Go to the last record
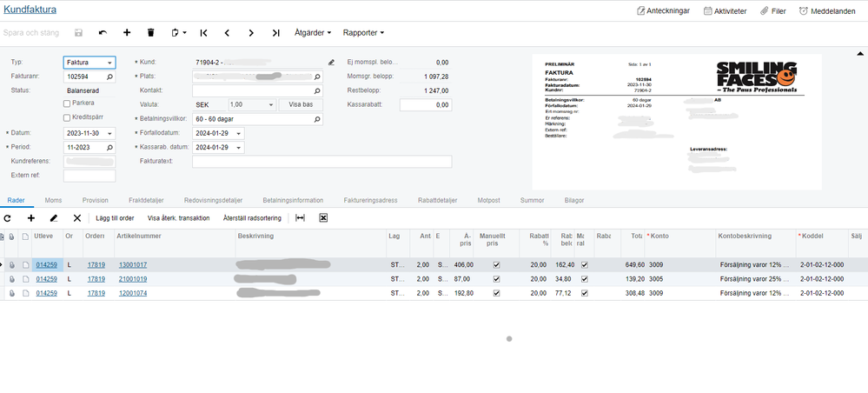 pyautogui.click(x=275, y=33)
